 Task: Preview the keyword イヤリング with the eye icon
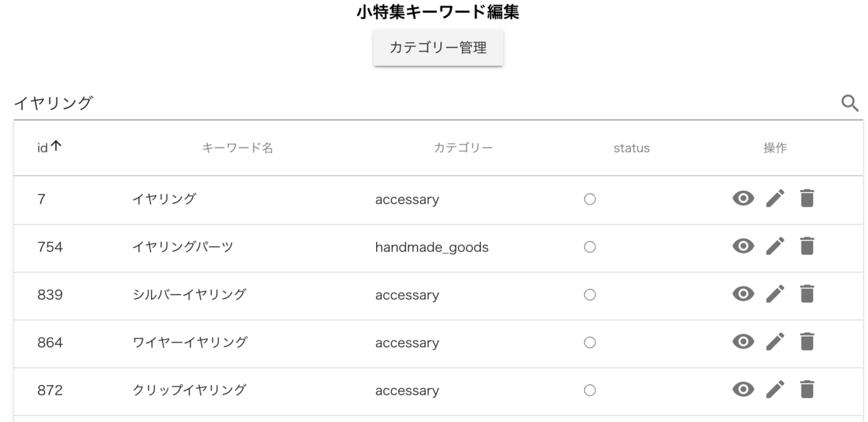[741, 199]
